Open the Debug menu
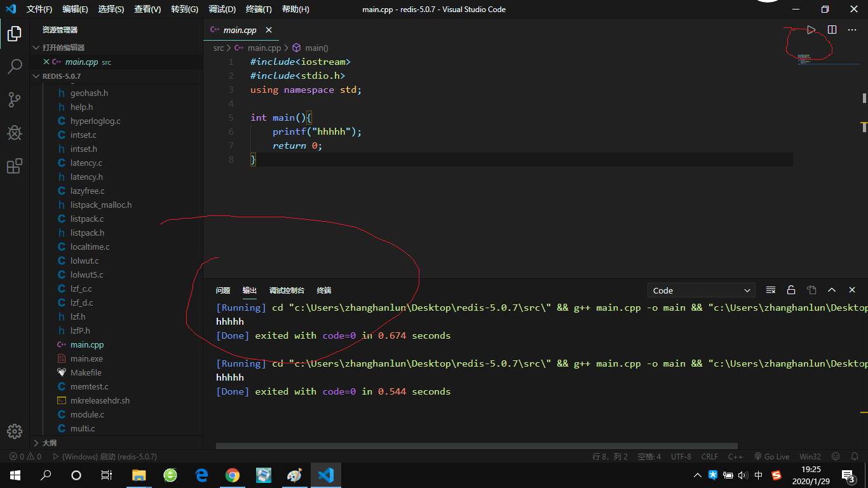868x488 pixels. (x=222, y=10)
